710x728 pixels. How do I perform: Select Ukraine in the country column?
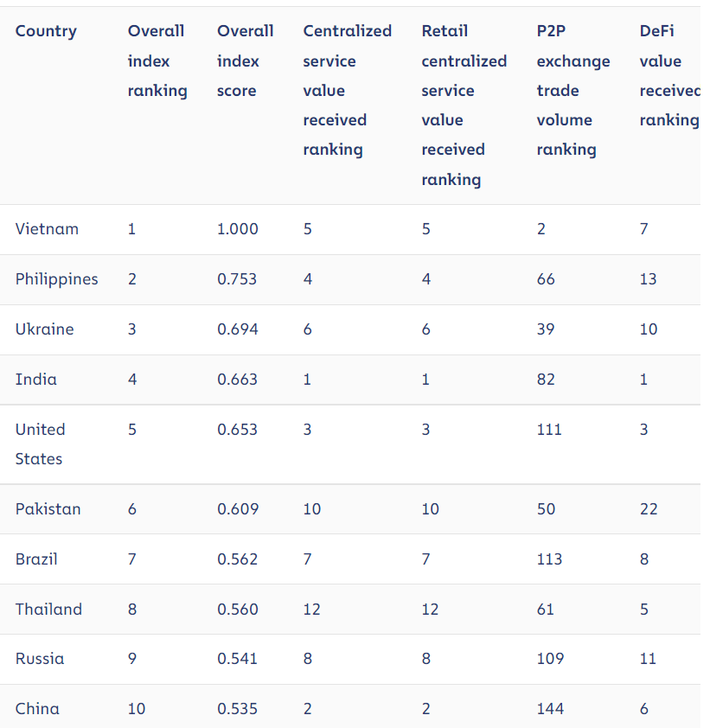tap(45, 329)
